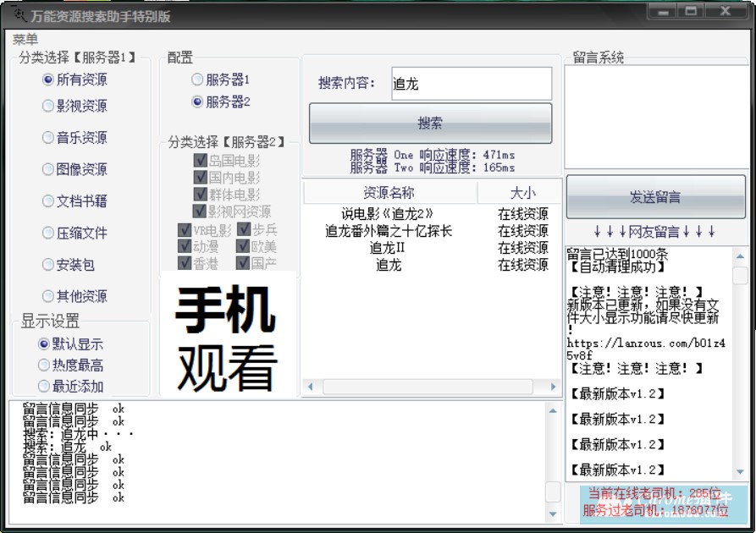Toggle the 国内电影 checkbox
The width and height of the screenshot is (756, 533).
pos(201,178)
